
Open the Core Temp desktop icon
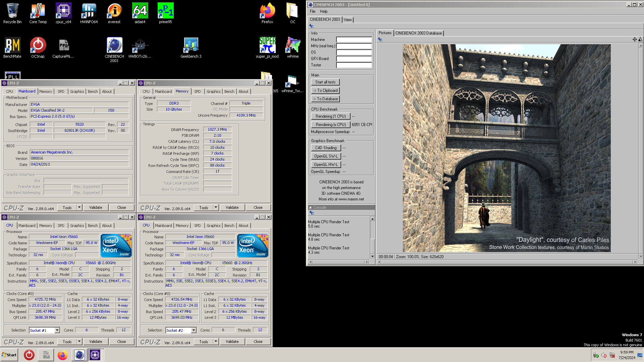(x=38, y=13)
